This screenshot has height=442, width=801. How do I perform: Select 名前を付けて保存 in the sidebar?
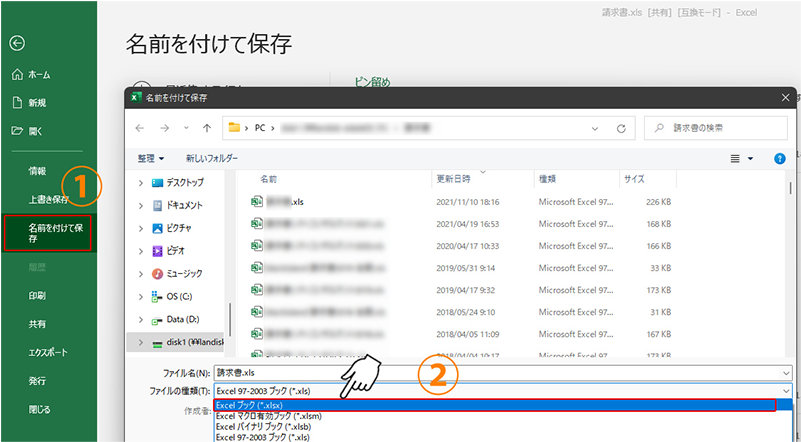coord(48,233)
